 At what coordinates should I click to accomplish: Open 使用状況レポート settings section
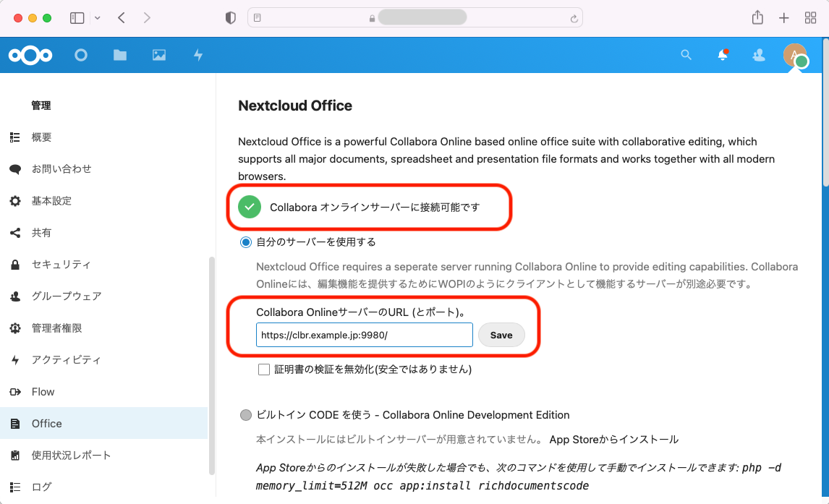point(103,455)
